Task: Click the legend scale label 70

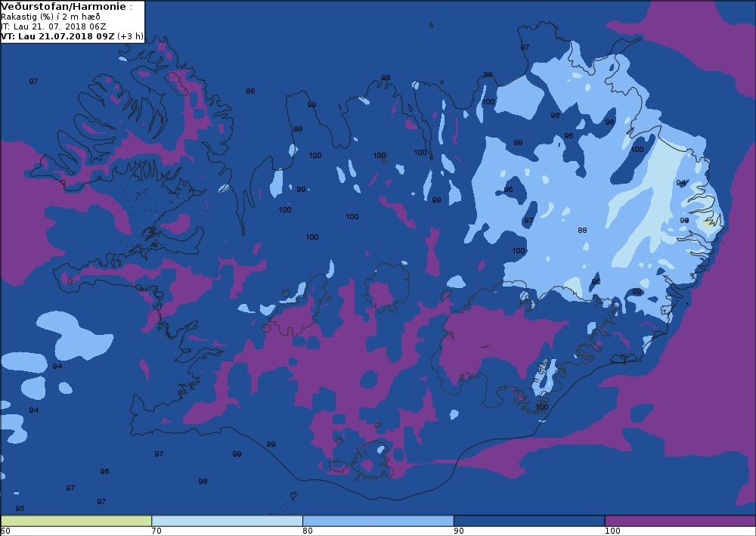Action: point(156,531)
